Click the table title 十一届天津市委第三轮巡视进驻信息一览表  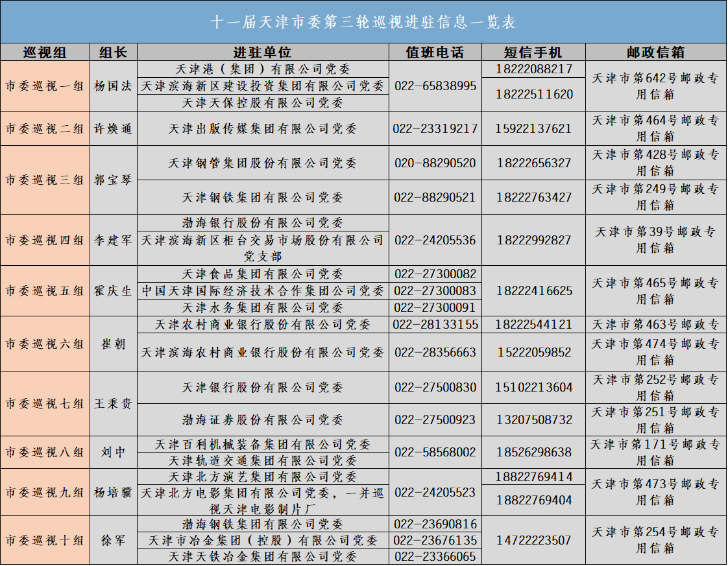click(364, 20)
